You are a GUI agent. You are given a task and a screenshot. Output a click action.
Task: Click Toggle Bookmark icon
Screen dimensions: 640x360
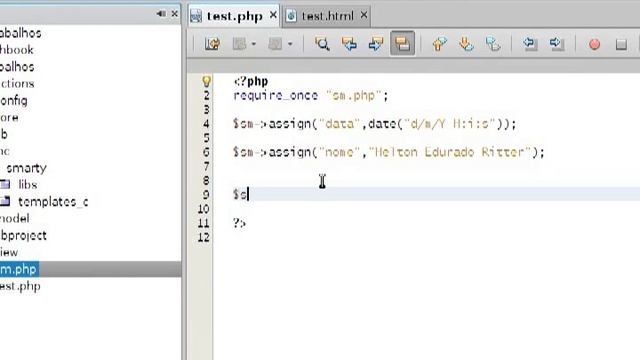[x=493, y=43]
